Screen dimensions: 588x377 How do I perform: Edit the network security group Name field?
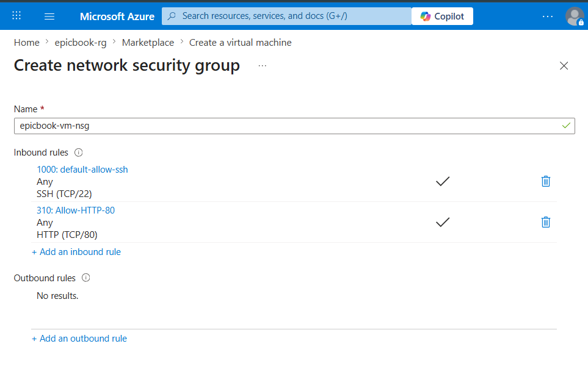pos(294,126)
